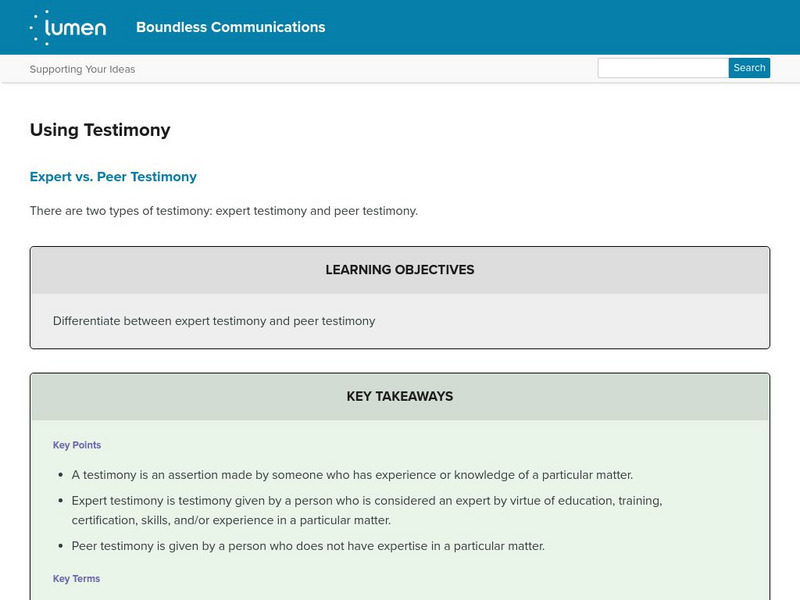Click the Using Testimony page heading

point(100,130)
